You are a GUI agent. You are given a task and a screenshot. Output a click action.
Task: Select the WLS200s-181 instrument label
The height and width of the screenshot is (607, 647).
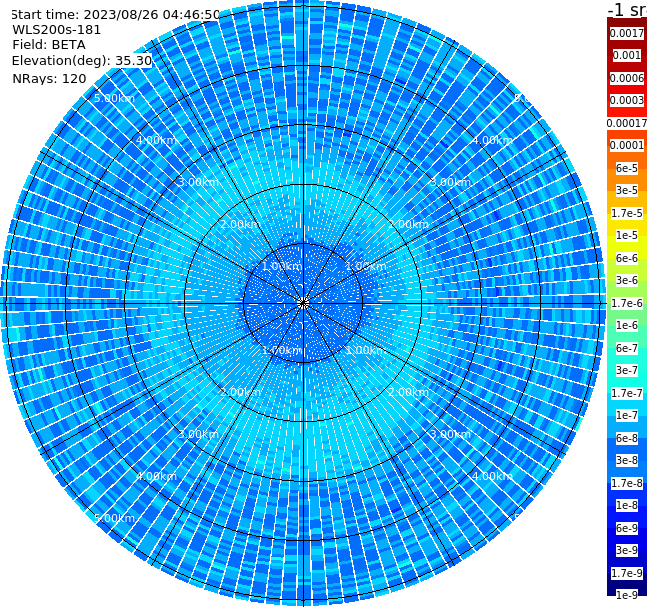pos(57,30)
